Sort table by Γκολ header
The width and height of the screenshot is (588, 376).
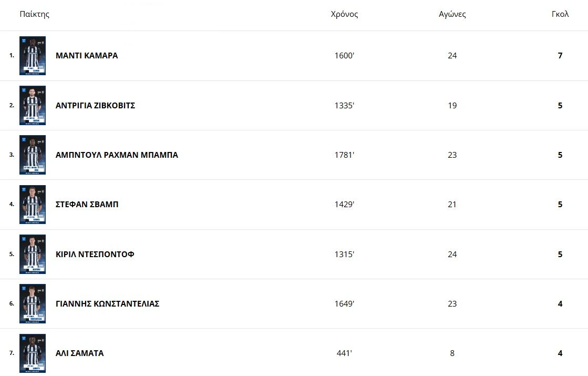click(560, 14)
